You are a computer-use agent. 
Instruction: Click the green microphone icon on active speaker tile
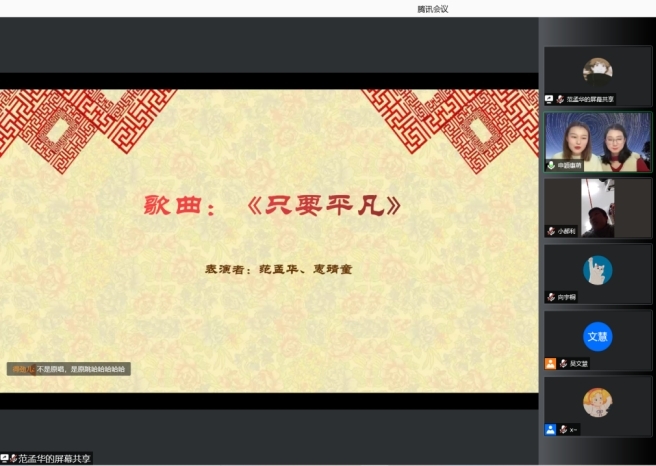(550, 165)
